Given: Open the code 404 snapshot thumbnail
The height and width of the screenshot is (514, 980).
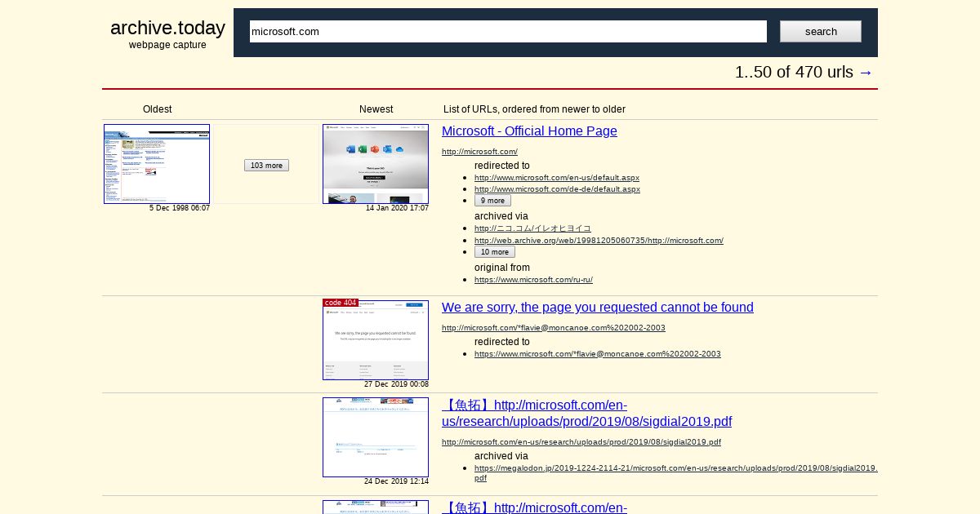Looking at the screenshot, I should (376, 340).
